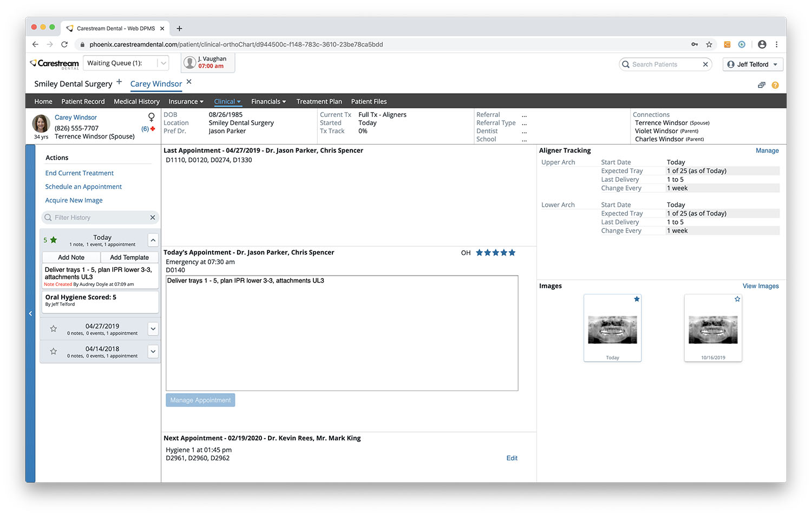Open the Oral Hygiene Scored: 5 event
The width and height of the screenshot is (812, 516).
[x=100, y=302]
